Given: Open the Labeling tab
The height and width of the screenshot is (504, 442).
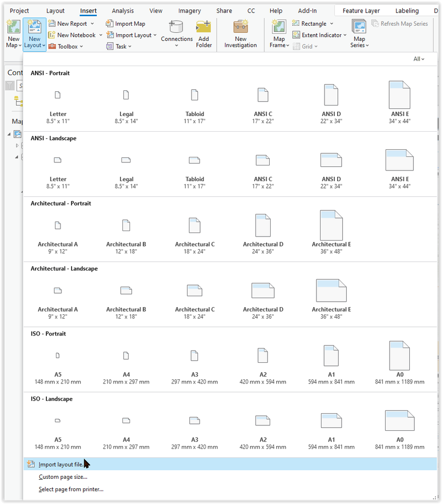Looking at the screenshot, I should 407,10.
